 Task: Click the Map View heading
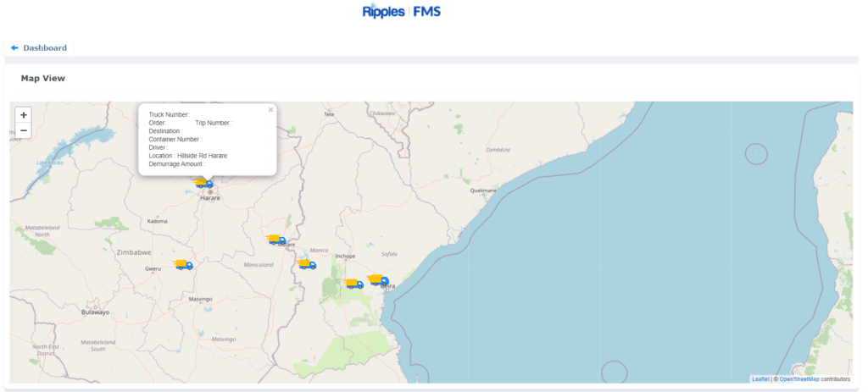[x=43, y=79]
